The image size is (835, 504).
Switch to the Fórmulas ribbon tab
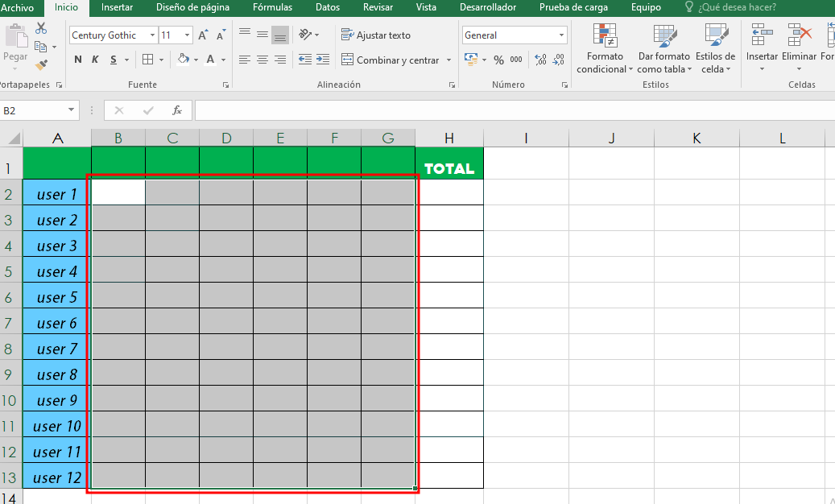click(272, 7)
